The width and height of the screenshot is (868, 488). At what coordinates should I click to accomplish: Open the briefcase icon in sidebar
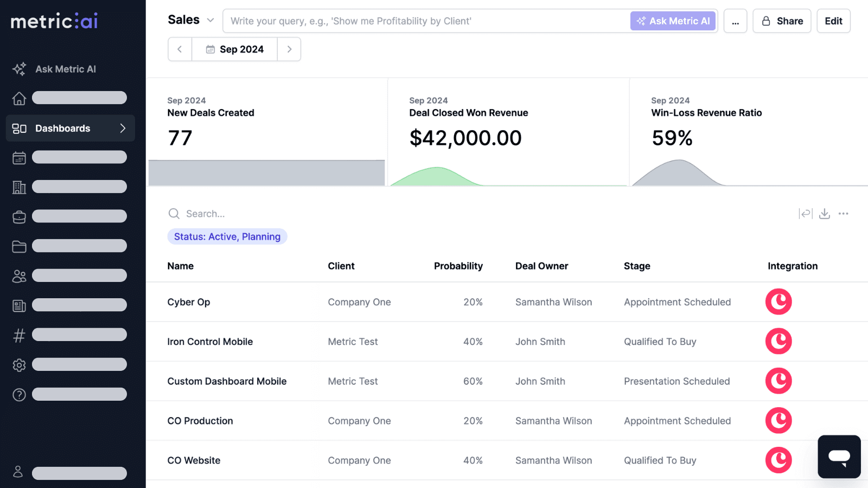click(19, 217)
